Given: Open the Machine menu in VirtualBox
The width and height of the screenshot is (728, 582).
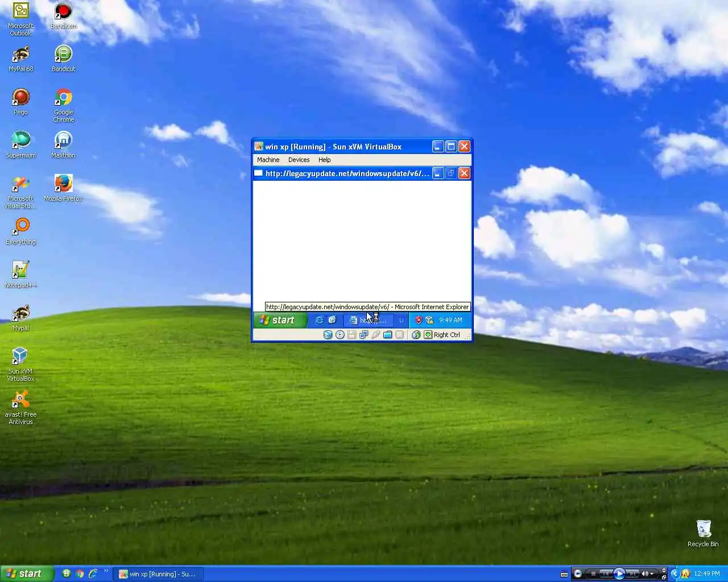Looking at the screenshot, I should tap(268, 160).
